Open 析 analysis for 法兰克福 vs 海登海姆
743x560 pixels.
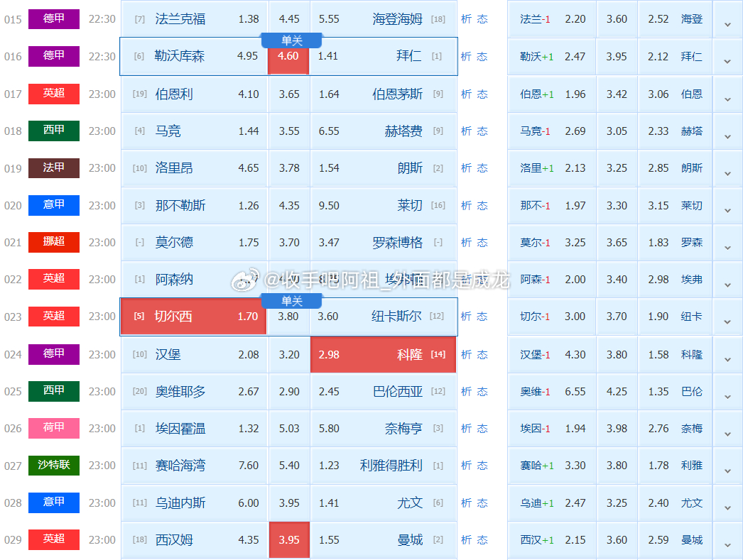coord(465,19)
